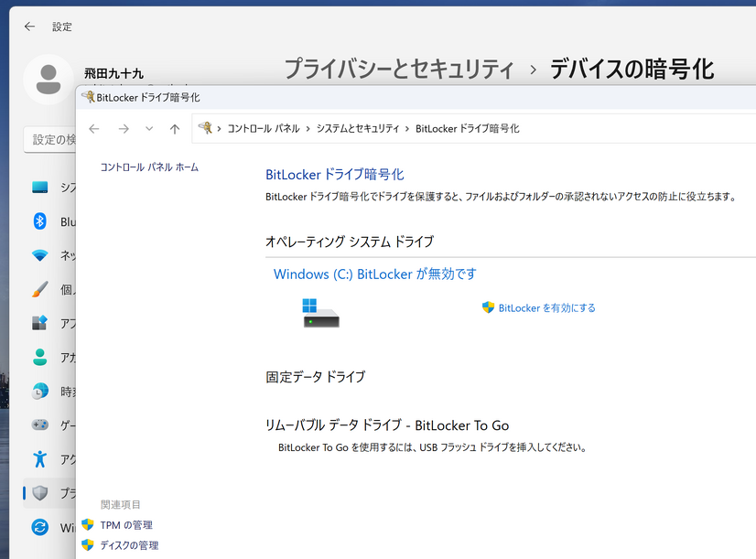
Task: Select Privacy shield icon in Settings sidebar
Action: click(40, 492)
